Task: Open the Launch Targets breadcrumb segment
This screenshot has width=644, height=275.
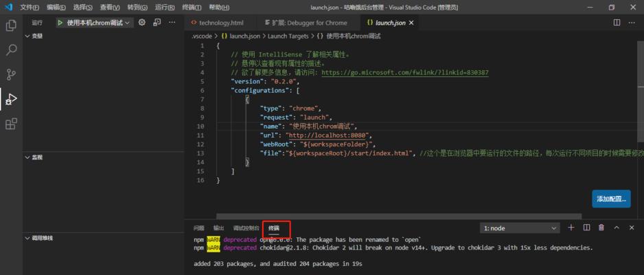Action: coord(288,36)
